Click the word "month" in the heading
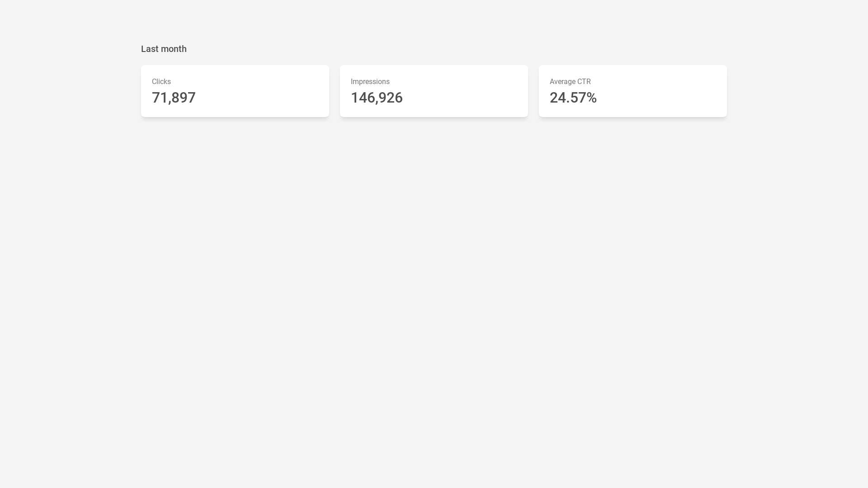The width and height of the screenshot is (868, 488). click(174, 49)
